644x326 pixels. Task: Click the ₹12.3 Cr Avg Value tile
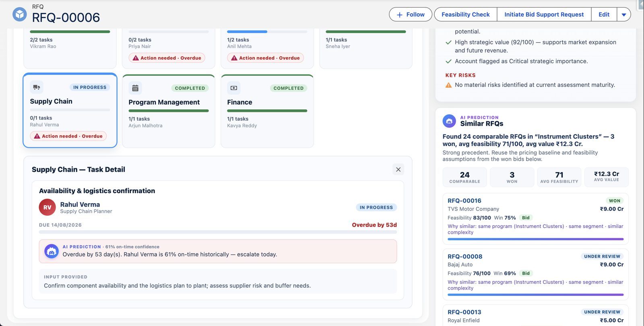click(607, 177)
